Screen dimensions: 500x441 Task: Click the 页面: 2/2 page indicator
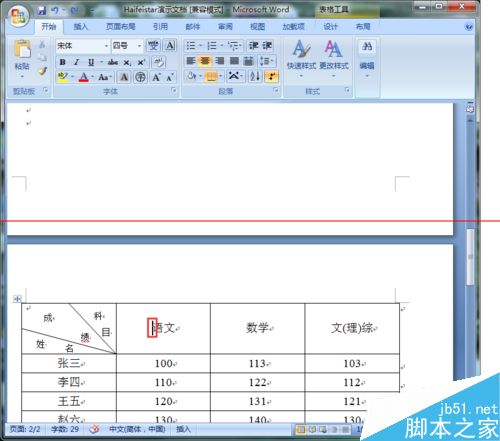pos(25,429)
